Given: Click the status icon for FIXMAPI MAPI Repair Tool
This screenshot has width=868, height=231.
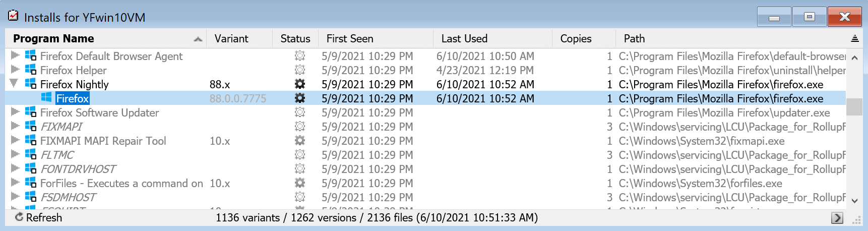Looking at the screenshot, I should [300, 141].
